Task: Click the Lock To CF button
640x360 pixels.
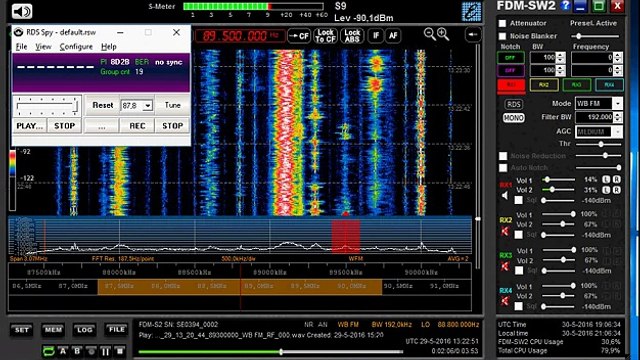Action: coord(325,36)
